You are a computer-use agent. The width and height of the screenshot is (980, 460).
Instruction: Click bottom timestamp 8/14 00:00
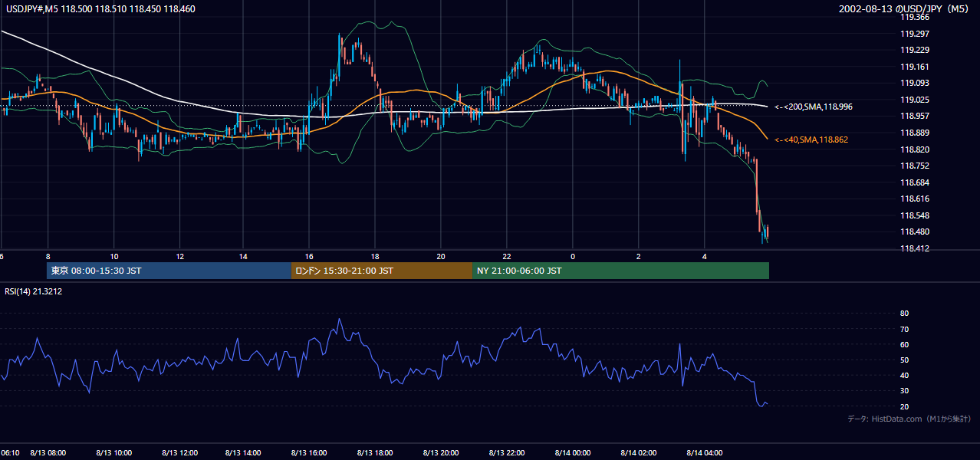(572, 452)
